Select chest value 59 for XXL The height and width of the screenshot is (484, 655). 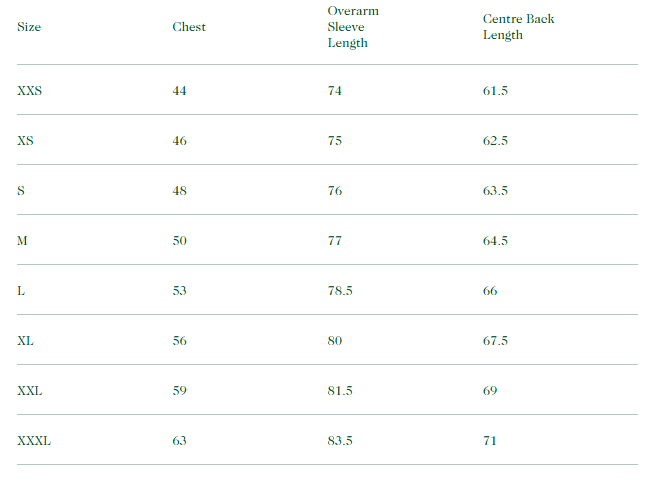point(180,391)
